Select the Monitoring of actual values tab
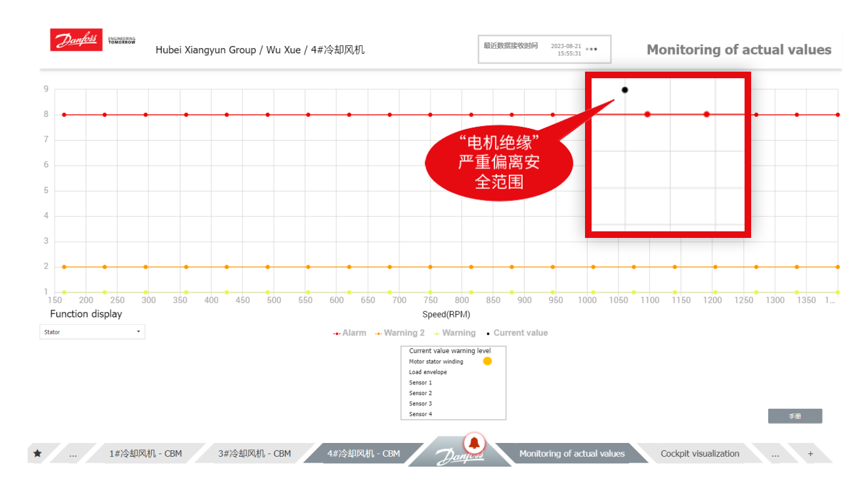 point(571,453)
